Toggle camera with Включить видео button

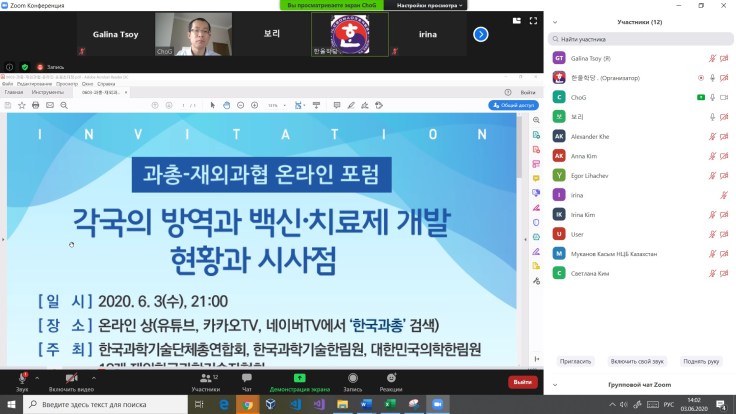click(71, 380)
